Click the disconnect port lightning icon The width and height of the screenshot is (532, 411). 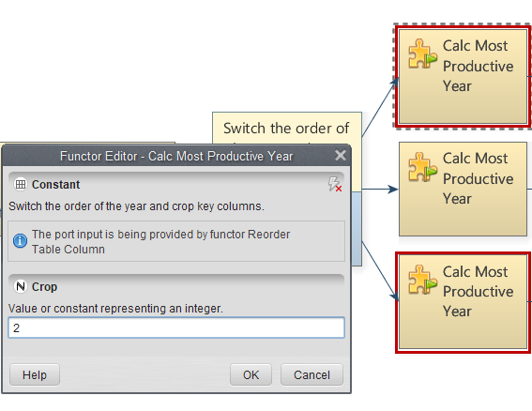335,184
